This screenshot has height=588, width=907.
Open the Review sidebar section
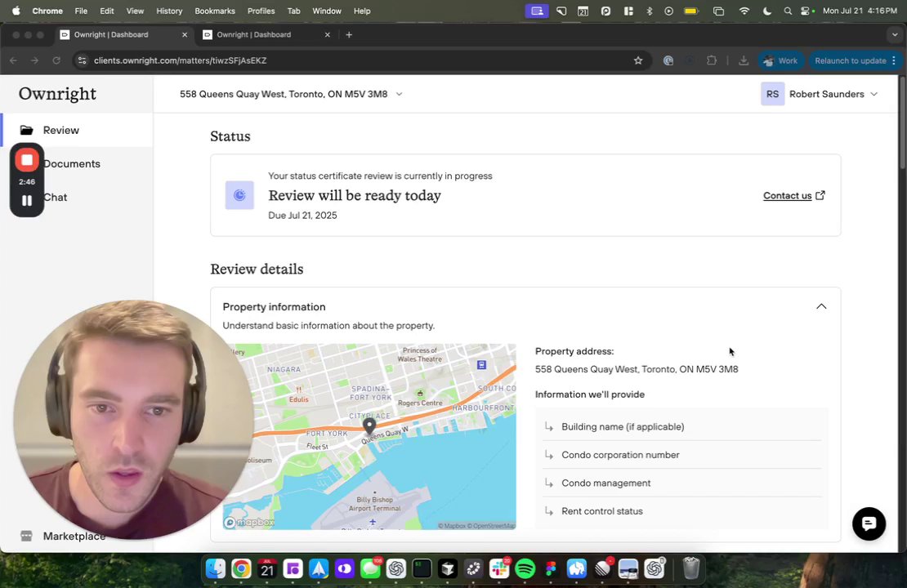click(78, 130)
